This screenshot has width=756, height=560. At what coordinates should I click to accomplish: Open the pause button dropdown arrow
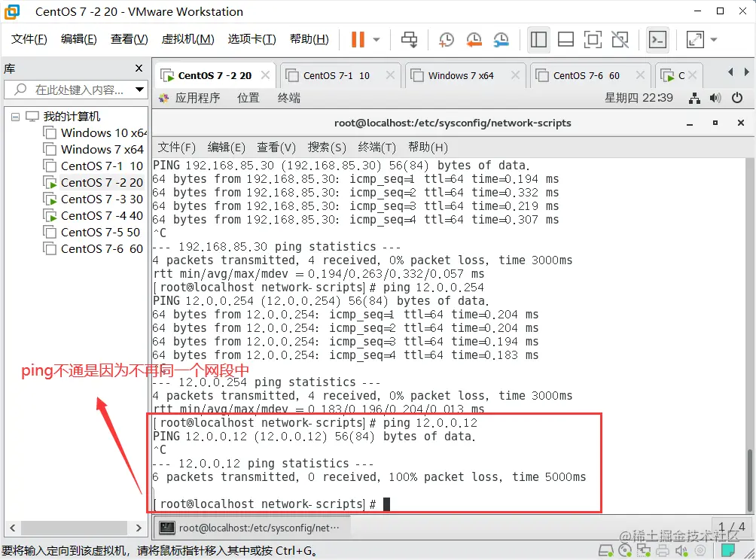point(375,41)
